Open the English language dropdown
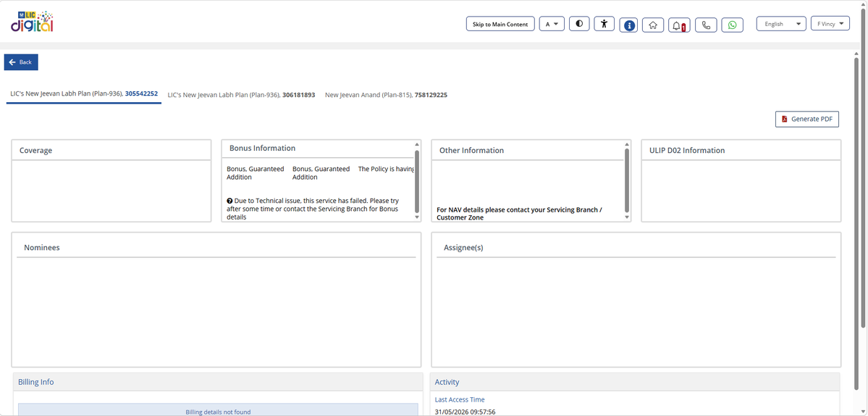 tap(781, 24)
